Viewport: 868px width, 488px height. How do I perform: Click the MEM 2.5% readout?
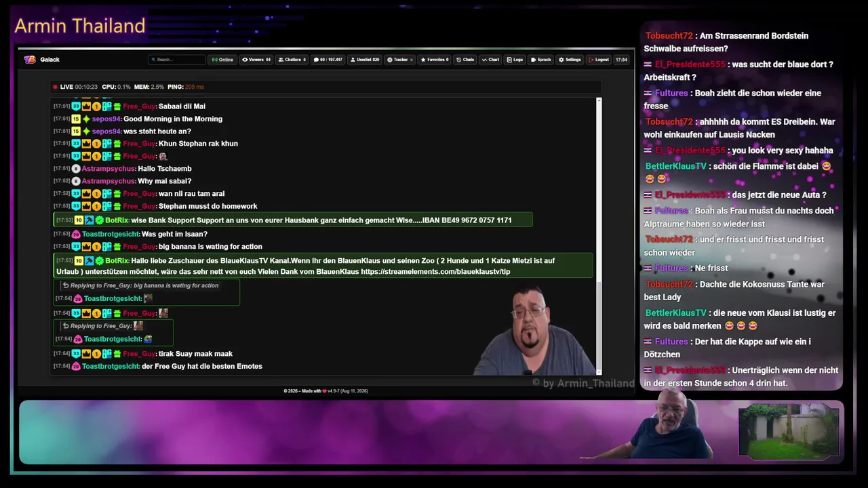[x=149, y=87]
